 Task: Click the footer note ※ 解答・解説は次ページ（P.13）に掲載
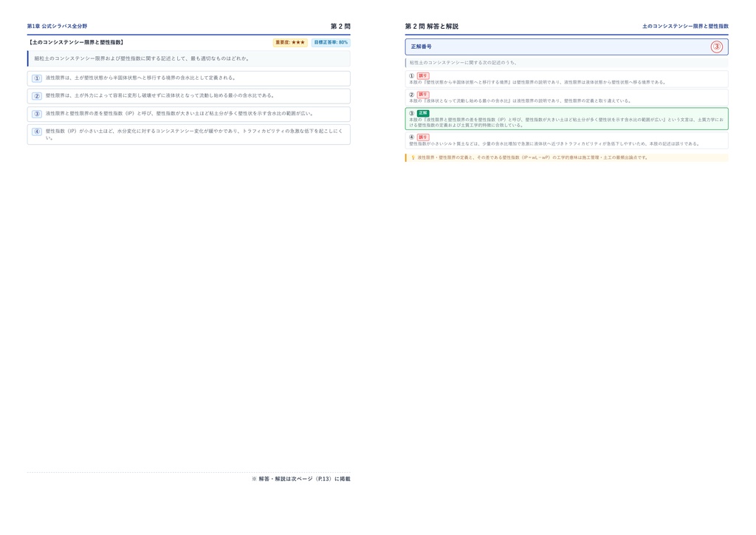301,479
